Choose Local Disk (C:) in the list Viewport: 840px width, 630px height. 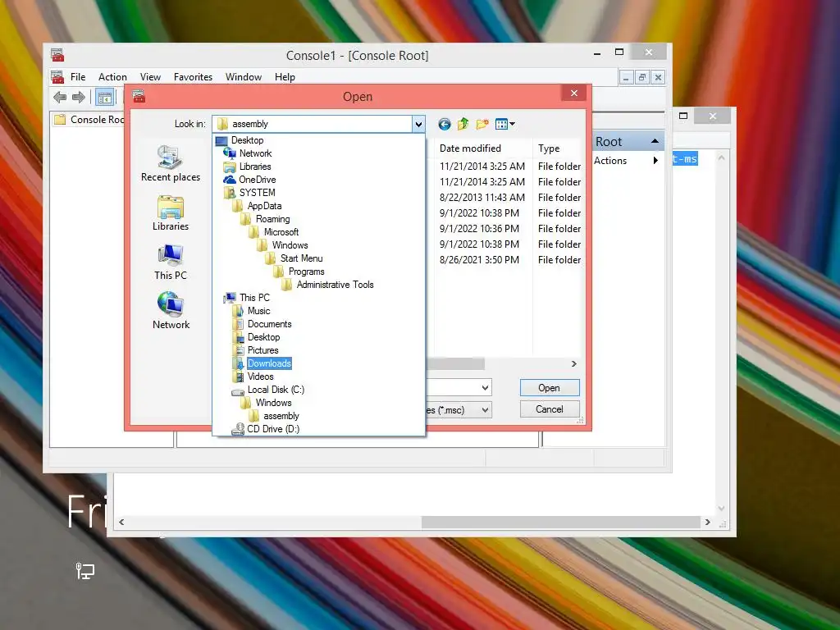(x=276, y=390)
